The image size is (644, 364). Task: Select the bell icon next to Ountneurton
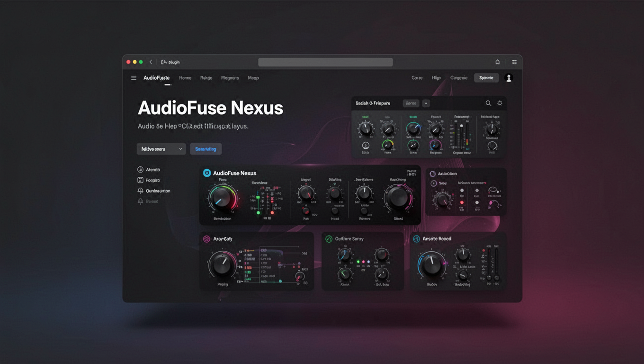(x=140, y=191)
